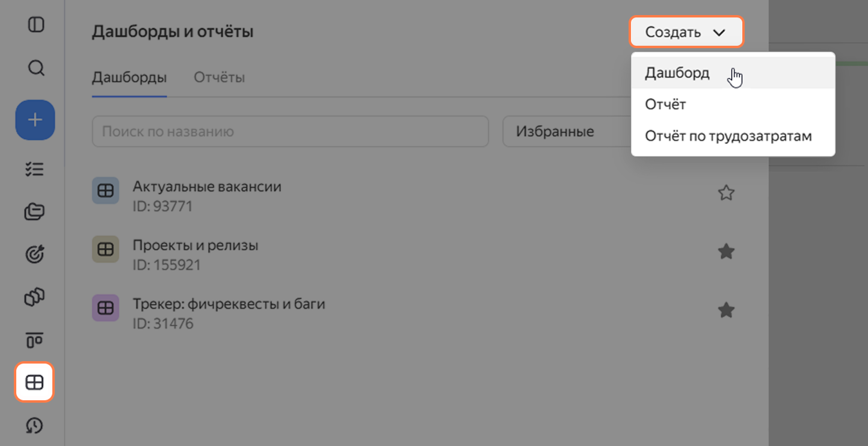Open the Избранные filter dropdown
This screenshot has height=446, width=868.
click(x=567, y=131)
